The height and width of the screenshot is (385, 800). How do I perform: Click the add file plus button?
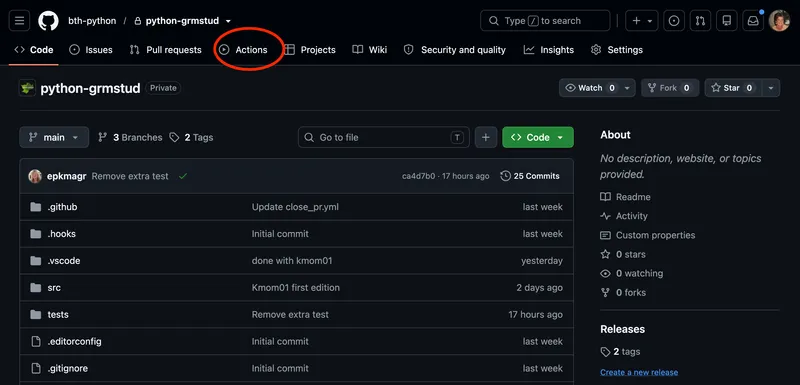click(x=486, y=137)
